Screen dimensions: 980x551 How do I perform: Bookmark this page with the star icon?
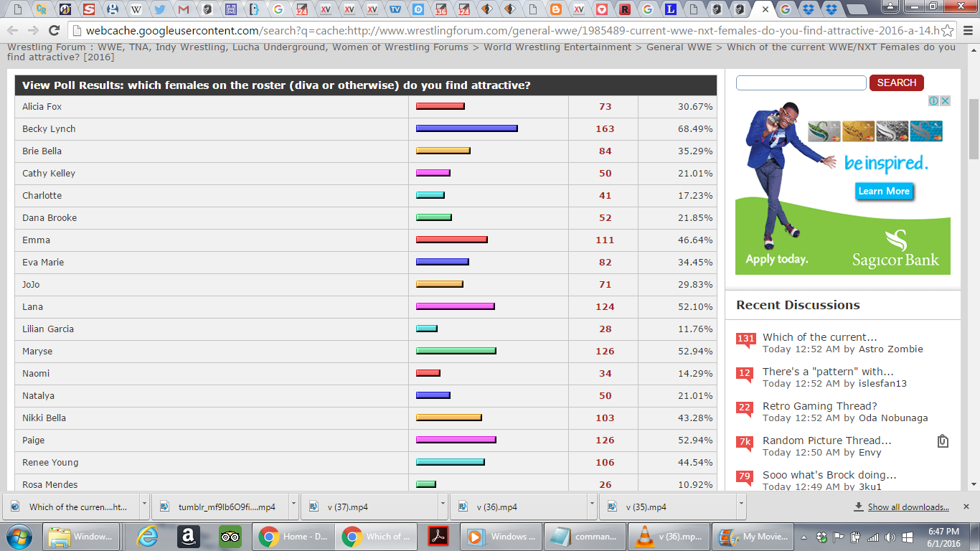point(947,31)
